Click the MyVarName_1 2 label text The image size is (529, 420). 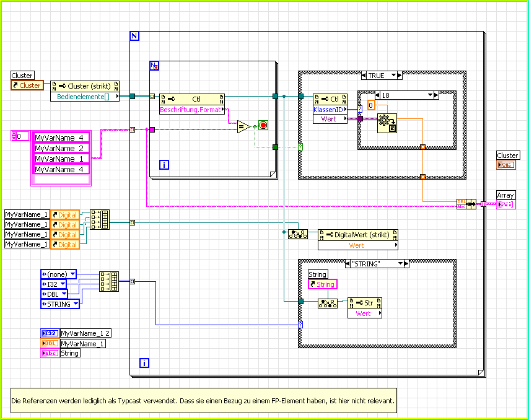pos(85,333)
